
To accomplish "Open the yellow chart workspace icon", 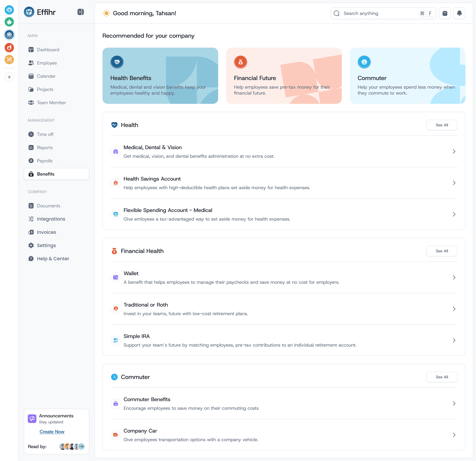I will coord(9,60).
